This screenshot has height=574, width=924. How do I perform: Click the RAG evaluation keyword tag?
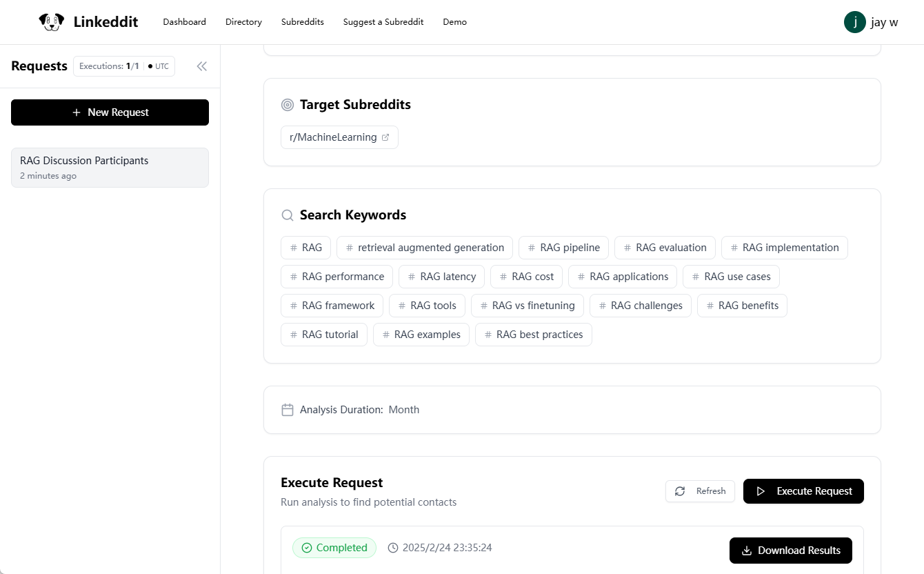pos(665,248)
